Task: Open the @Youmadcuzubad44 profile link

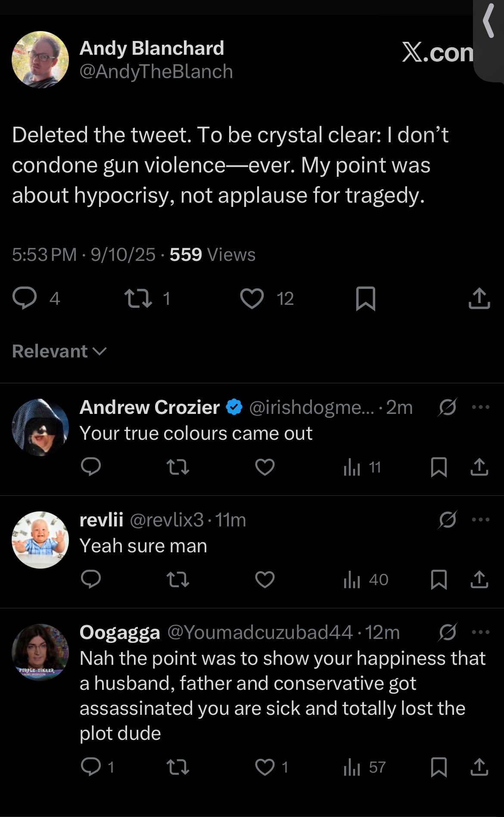Action: tap(260, 632)
